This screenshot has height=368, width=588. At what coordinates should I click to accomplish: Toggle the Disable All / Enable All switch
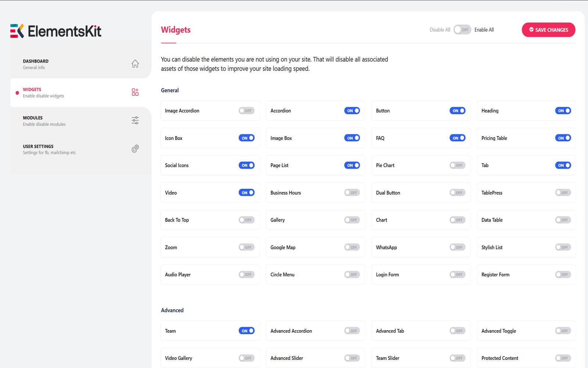pos(462,30)
